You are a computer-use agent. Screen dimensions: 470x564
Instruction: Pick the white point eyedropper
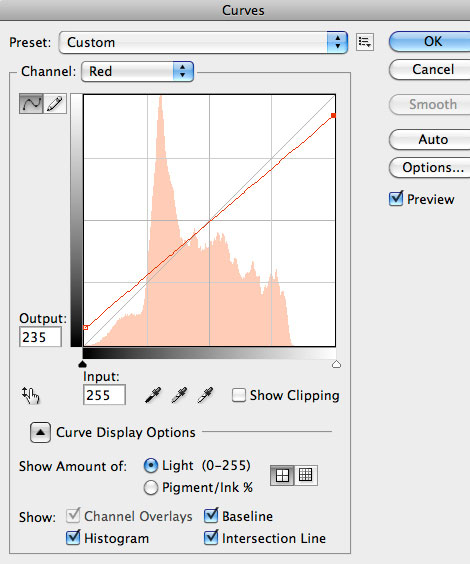click(x=205, y=395)
